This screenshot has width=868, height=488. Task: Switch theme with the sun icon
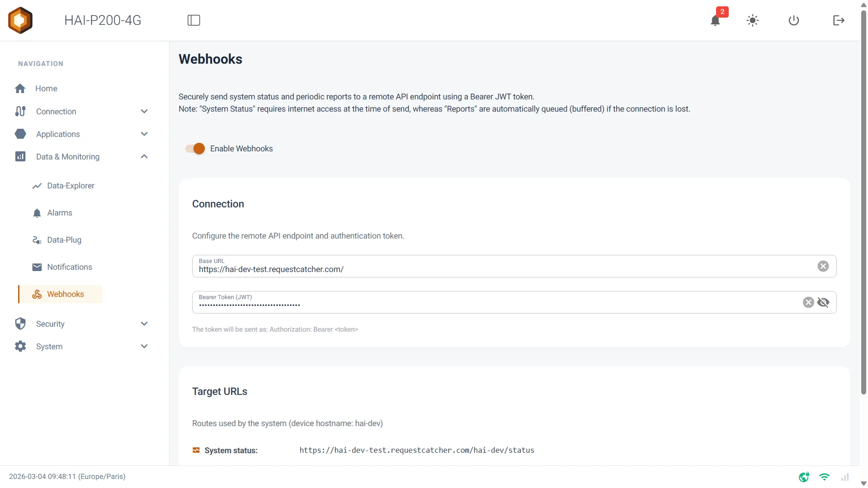point(753,20)
